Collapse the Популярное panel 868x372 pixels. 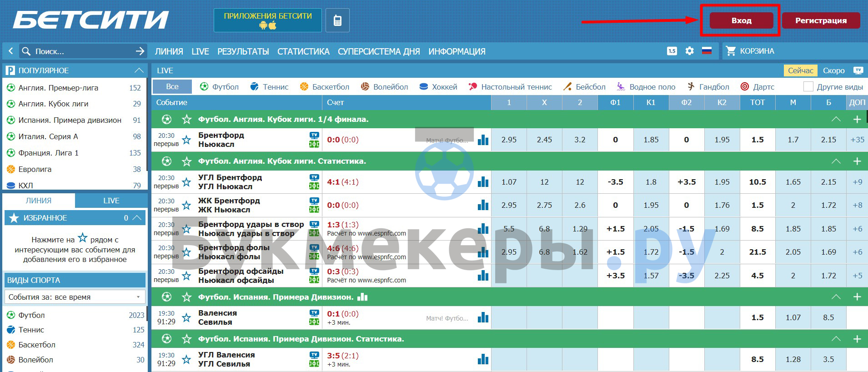tap(139, 70)
